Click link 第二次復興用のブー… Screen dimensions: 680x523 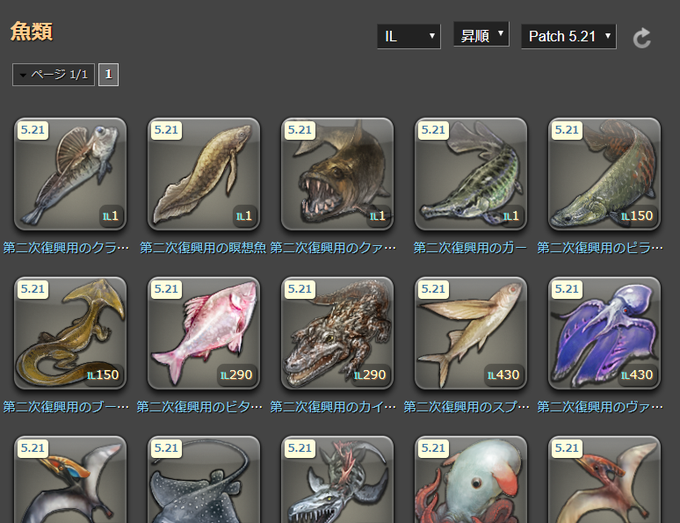66,407
